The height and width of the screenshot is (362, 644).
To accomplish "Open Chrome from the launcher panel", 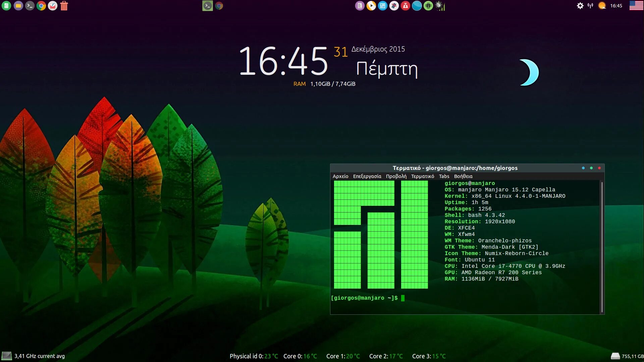I will point(41,6).
